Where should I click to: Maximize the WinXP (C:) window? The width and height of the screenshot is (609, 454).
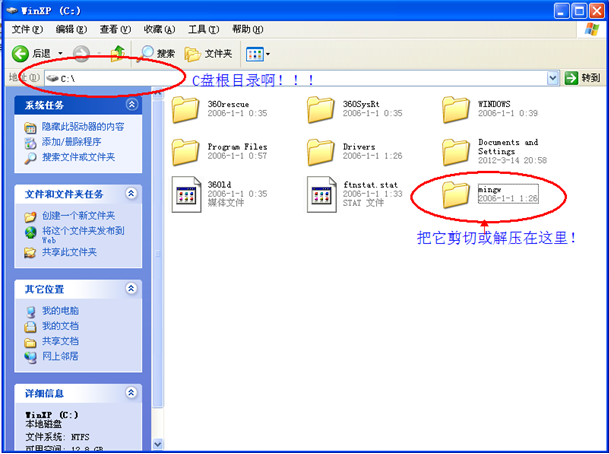(579, 11)
